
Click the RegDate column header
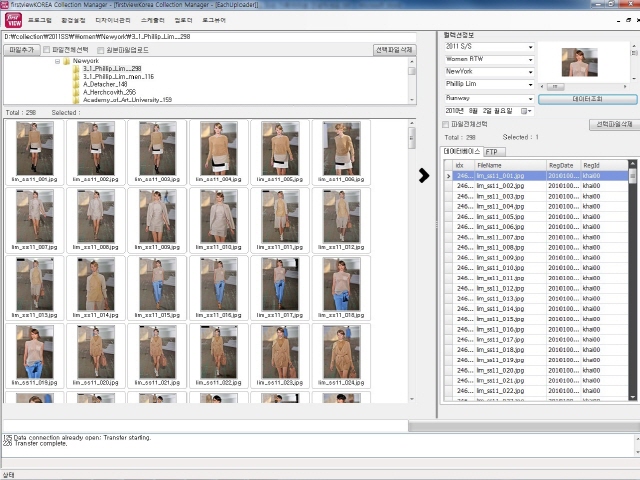563,165
